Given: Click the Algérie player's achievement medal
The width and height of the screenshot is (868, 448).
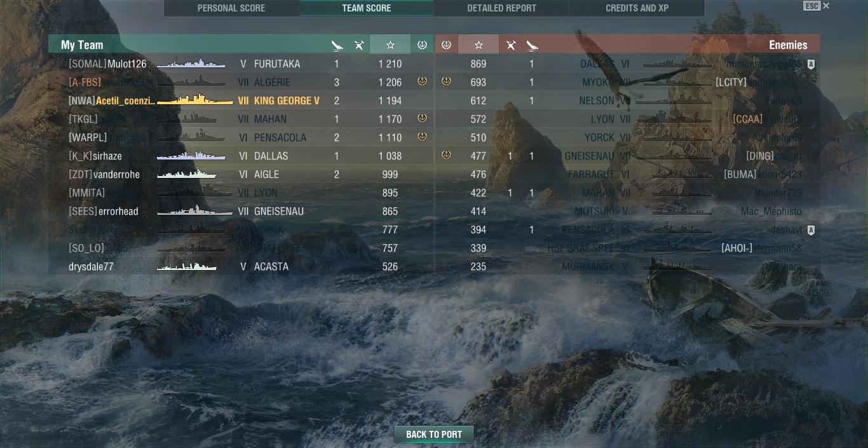Looking at the screenshot, I should click(x=422, y=81).
